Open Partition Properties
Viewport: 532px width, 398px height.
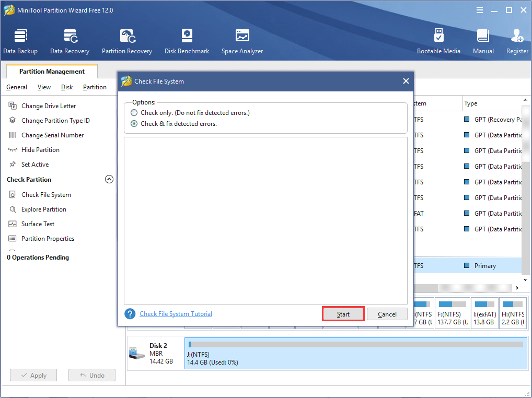41,238
